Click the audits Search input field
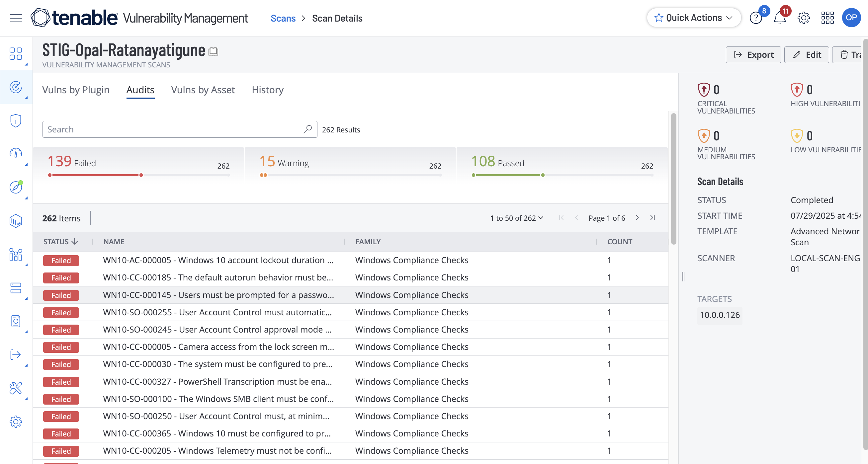The width and height of the screenshot is (868, 464). 180,129
